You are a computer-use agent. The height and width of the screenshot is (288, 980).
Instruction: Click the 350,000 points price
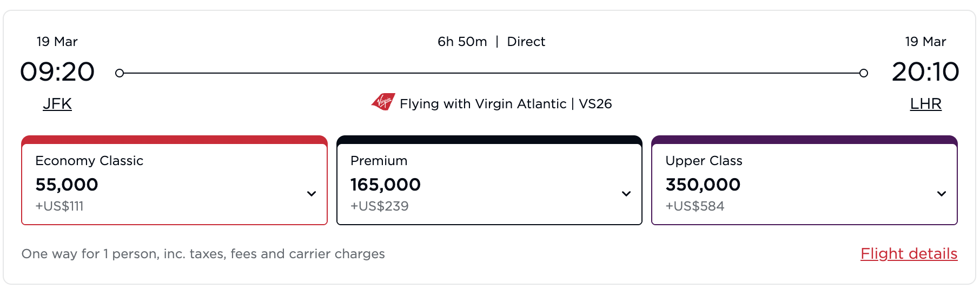[x=703, y=185]
